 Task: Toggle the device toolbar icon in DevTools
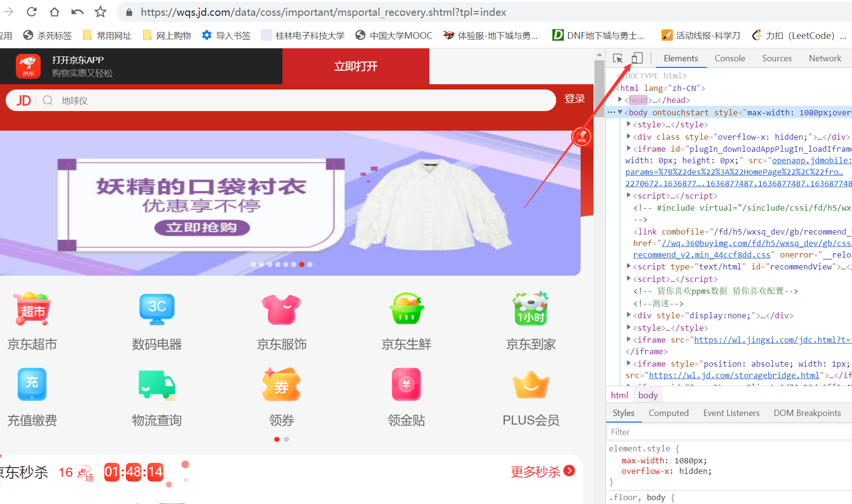tap(637, 58)
